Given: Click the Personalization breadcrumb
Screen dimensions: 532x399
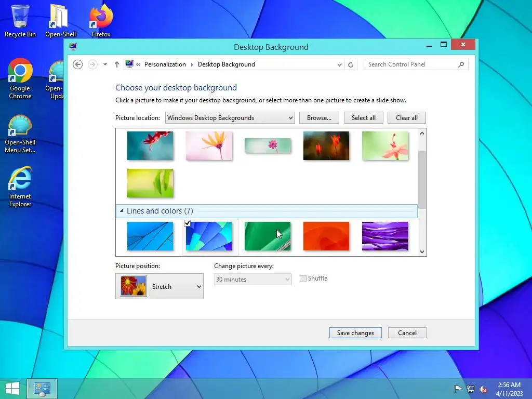Looking at the screenshot, I should (x=165, y=64).
